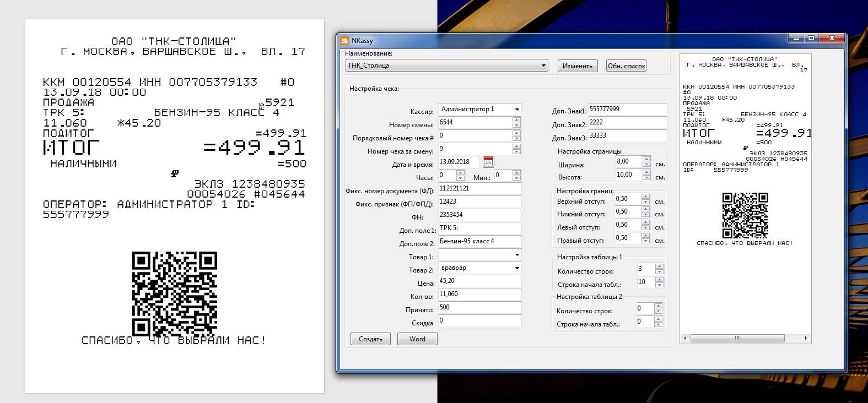The image size is (868, 403).
Task: Click the Обн. список button
Action: point(627,66)
